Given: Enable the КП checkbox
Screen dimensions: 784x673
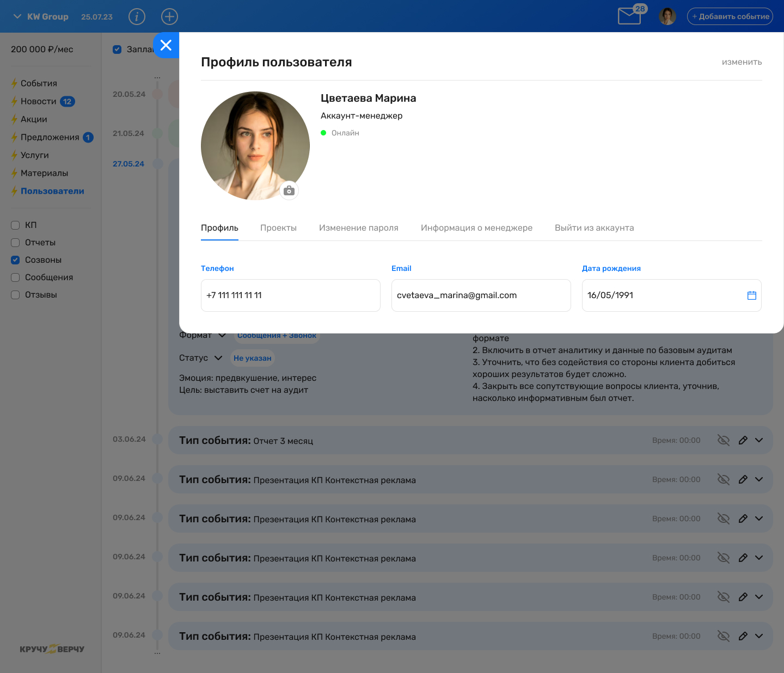Looking at the screenshot, I should 15,225.
